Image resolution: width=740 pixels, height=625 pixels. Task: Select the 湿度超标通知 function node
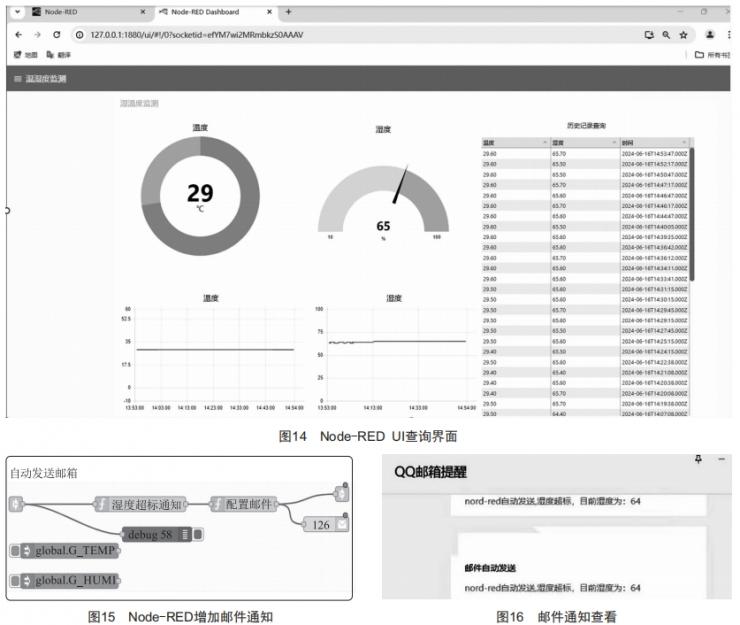coord(141,505)
